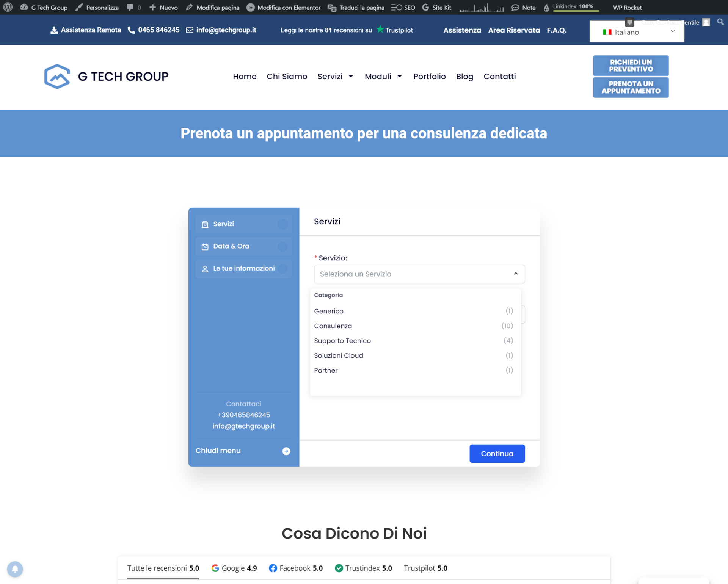Select the Consulenza service category
The height and width of the screenshot is (584, 728).
pyautogui.click(x=333, y=326)
